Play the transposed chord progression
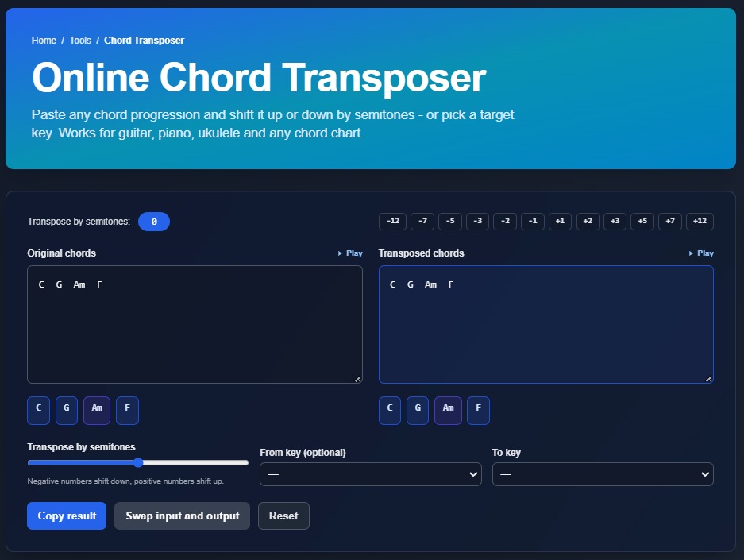Viewport: 744px width, 560px height. click(701, 253)
